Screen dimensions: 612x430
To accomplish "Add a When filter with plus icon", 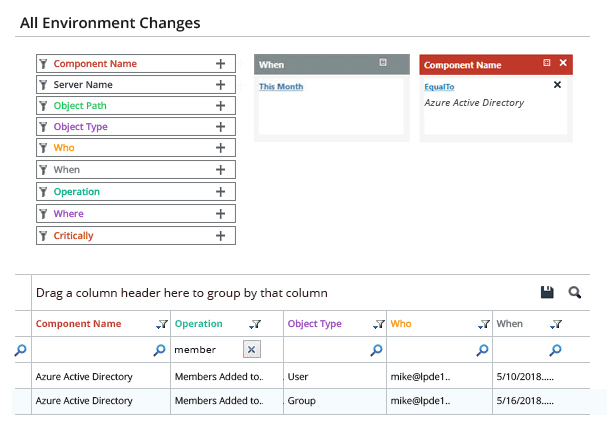I will 221,170.
